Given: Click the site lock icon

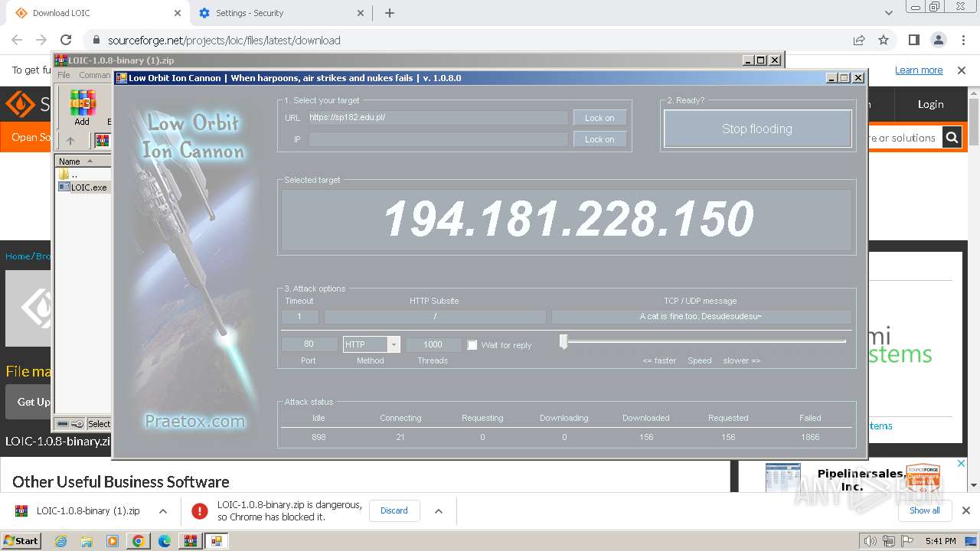Looking at the screenshot, I should click(x=96, y=41).
